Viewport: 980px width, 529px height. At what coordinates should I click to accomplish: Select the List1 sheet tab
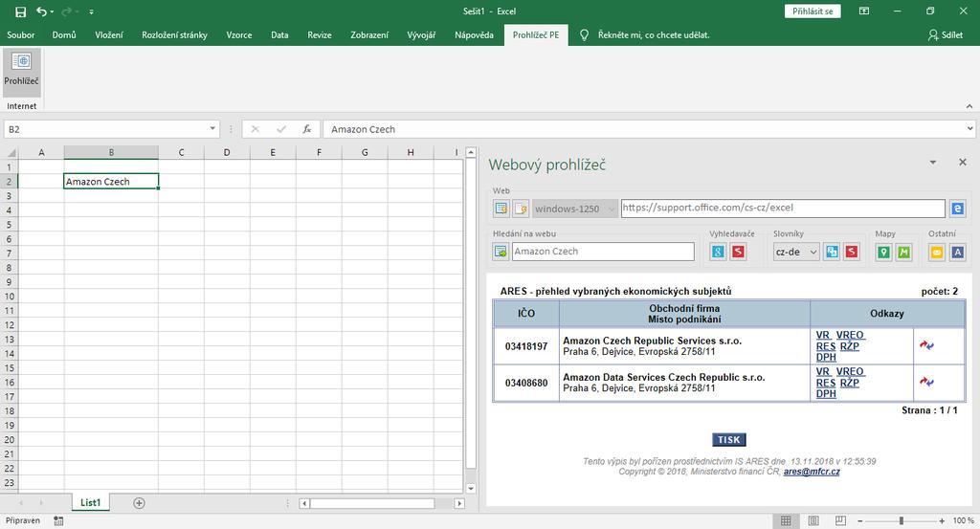(91, 503)
